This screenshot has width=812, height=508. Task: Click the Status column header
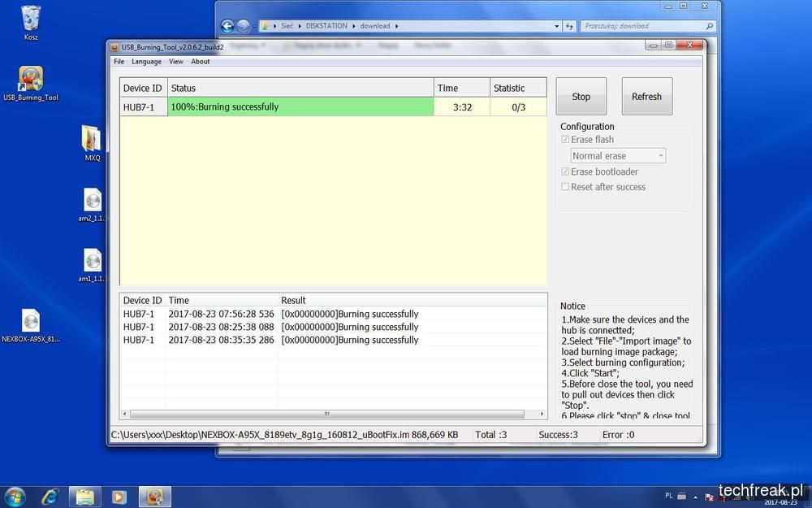(301, 88)
